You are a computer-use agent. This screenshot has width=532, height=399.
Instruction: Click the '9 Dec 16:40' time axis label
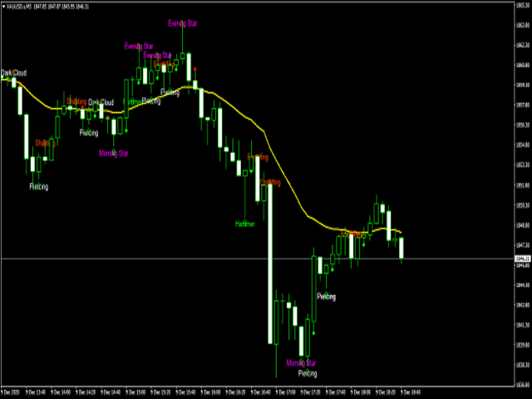pos(261,392)
